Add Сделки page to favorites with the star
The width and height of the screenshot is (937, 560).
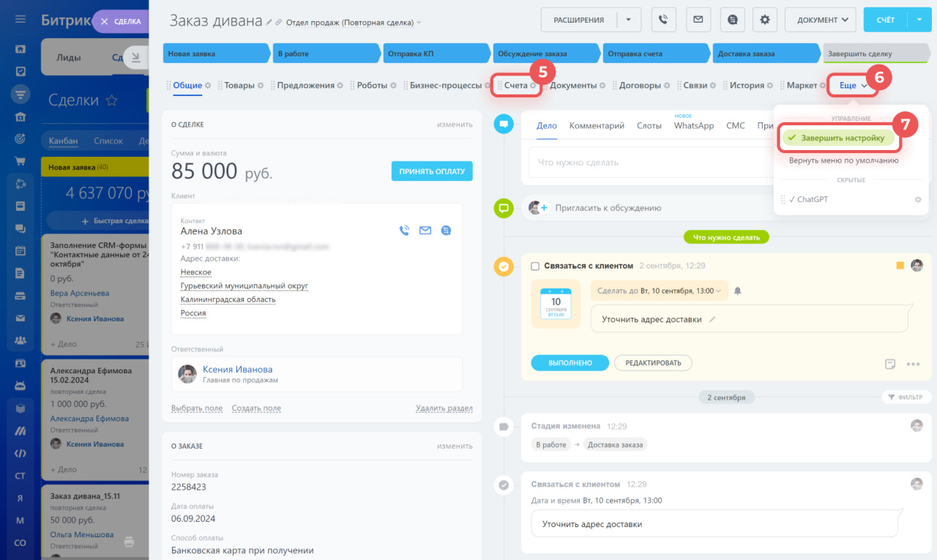(111, 100)
